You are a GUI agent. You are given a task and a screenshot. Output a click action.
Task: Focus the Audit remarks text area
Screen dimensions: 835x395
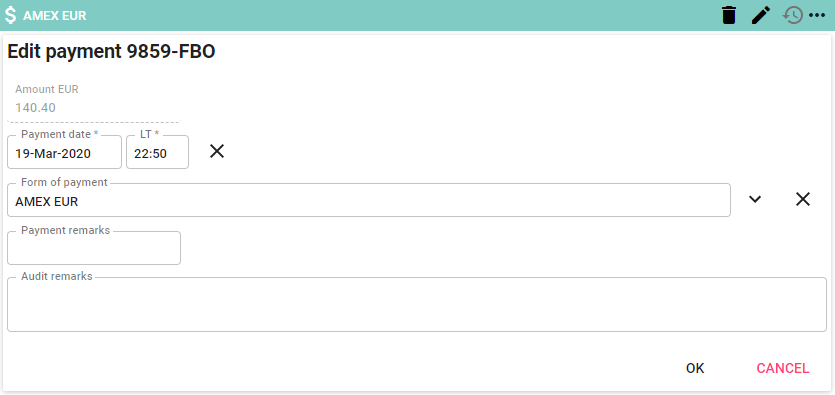coord(417,305)
